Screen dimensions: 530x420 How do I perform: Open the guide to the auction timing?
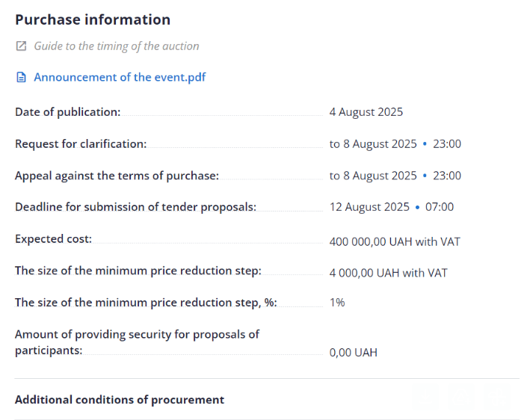click(117, 46)
